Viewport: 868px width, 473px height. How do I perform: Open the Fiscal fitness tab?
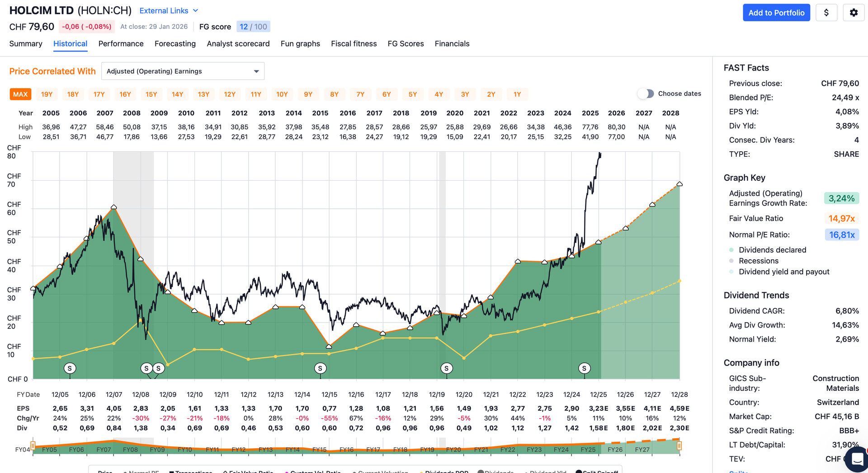354,44
